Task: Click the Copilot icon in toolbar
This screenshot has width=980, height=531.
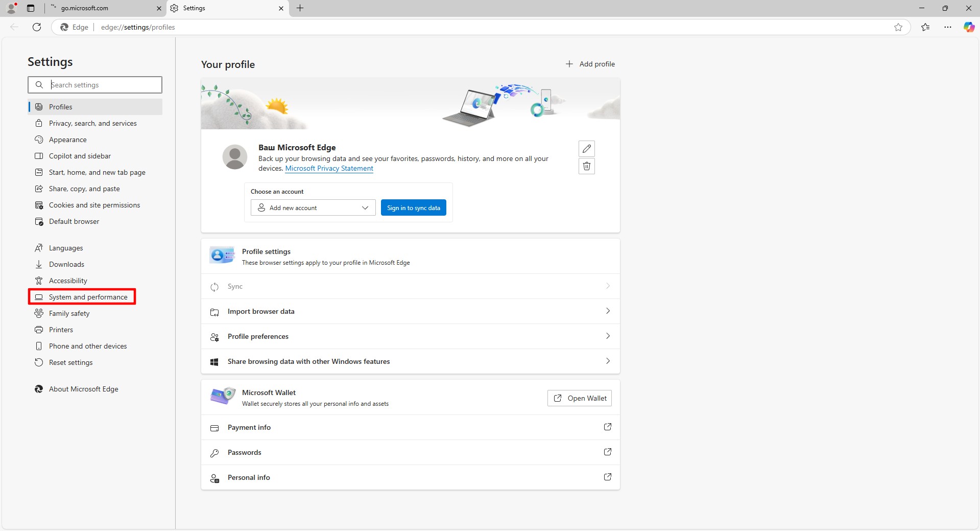Action: coord(968,27)
